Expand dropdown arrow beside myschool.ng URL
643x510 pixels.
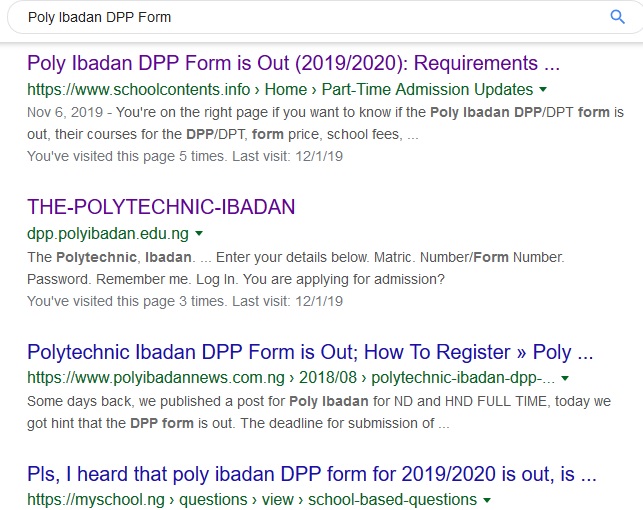pyautogui.click(x=487, y=500)
